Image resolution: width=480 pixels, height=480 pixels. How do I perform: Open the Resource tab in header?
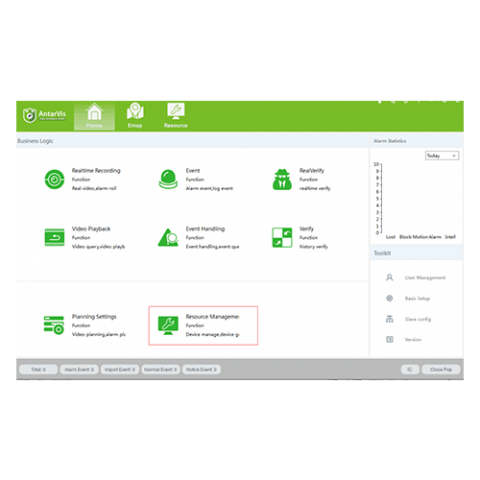tap(176, 116)
